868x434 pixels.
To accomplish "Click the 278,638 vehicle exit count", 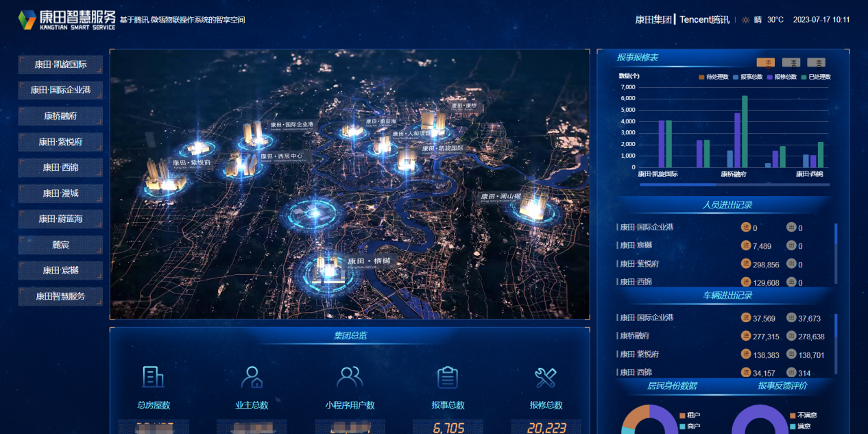I will [811, 337].
